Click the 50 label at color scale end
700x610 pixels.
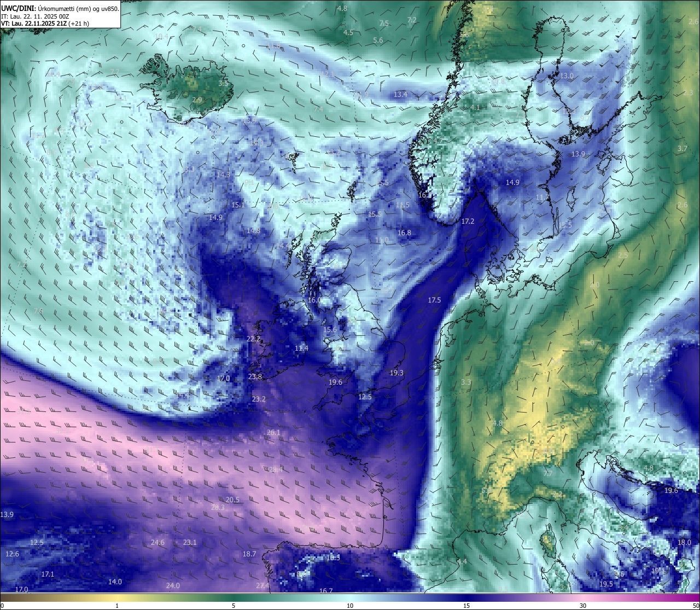(696, 606)
